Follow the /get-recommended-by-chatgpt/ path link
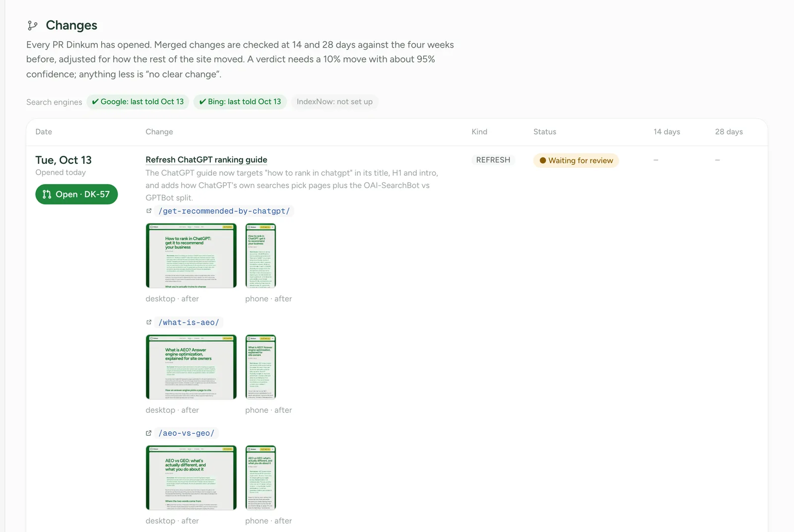 224,211
